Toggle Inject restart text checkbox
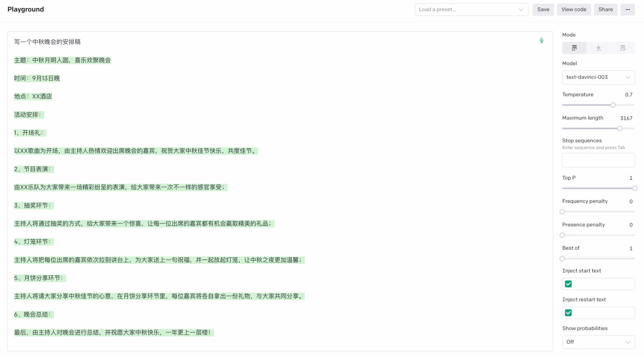Image resolution: width=644 pixels, height=357 pixels. point(568,313)
